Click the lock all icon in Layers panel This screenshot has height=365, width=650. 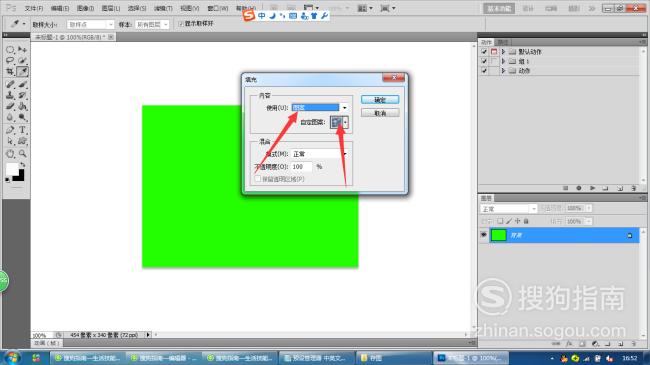pyautogui.click(x=526, y=221)
